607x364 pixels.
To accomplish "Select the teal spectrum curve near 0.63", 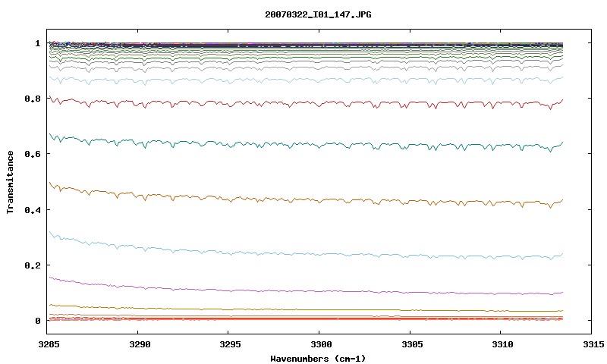I will (306, 144).
